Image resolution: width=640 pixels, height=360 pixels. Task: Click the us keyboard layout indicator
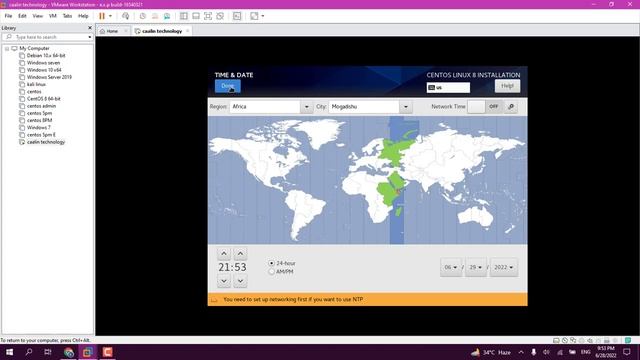(x=448, y=87)
